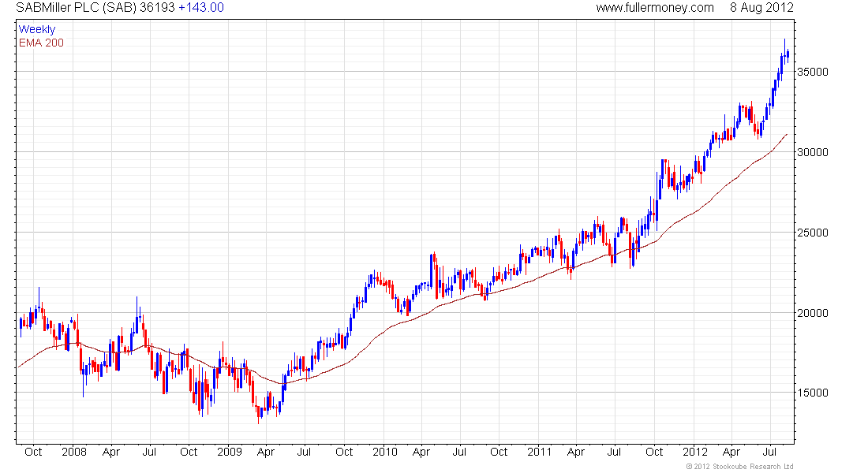The width and height of the screenshot is (868, 473).
Task: Click the 30000 price axis label
Action: [x=812, y=152]
